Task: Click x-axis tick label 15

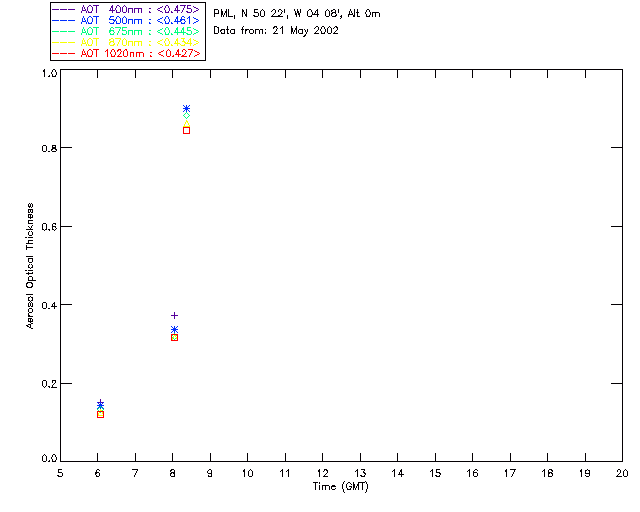Action: point(435,473)
